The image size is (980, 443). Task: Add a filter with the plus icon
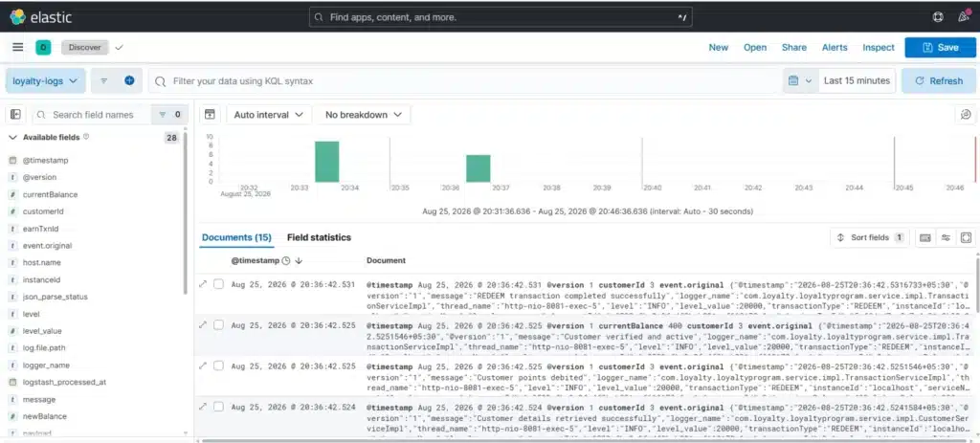click(x=129, y=80)
